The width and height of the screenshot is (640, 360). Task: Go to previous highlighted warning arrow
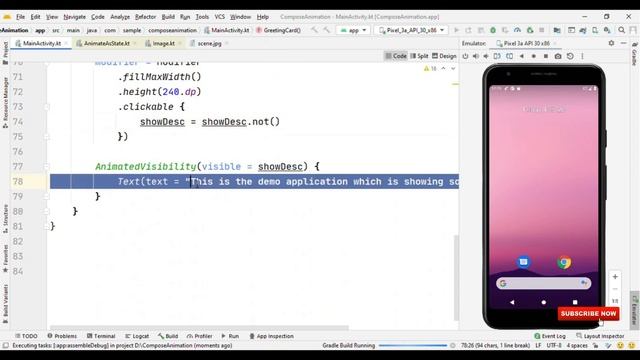(x=443, y=69)
